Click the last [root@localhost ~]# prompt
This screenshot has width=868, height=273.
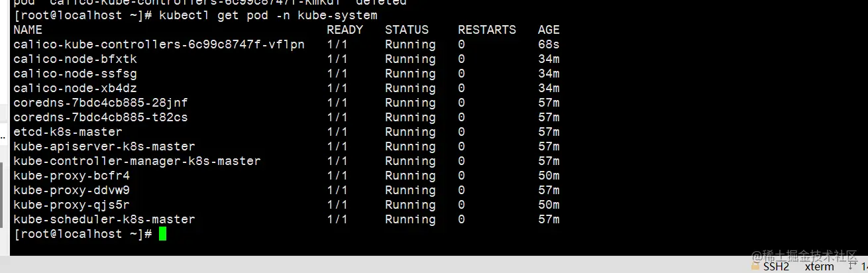pos(83,234)
